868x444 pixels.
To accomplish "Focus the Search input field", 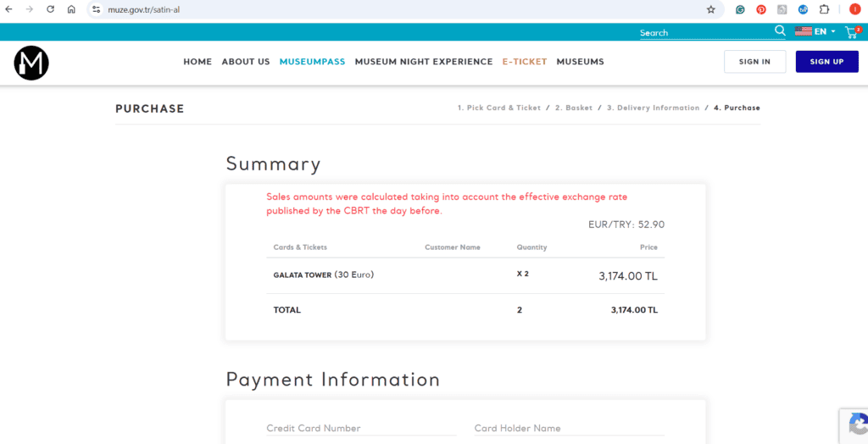I will pos(706,33).
